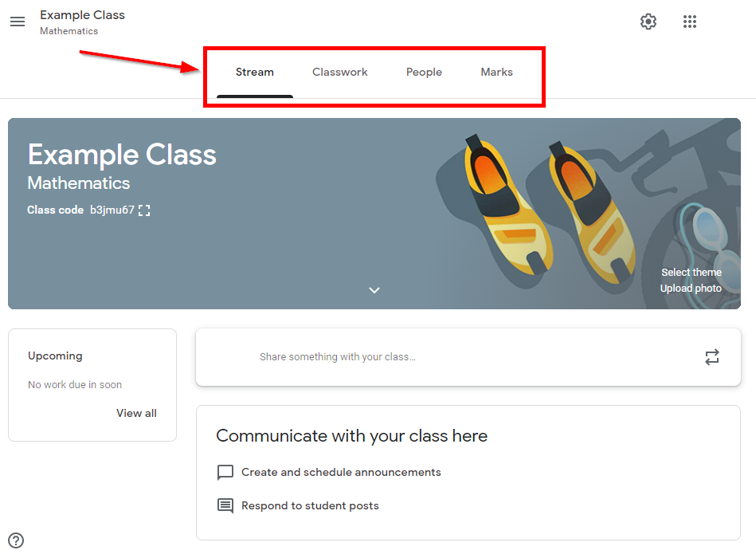Open the People tab
The height and width of the screenshot is (558, 756).
click(424, 73)
